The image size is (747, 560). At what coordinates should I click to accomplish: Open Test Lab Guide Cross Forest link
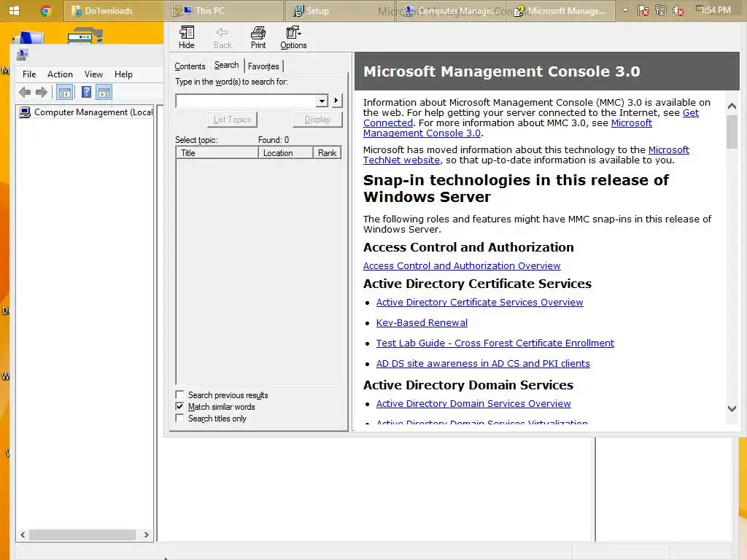point(495,343)
